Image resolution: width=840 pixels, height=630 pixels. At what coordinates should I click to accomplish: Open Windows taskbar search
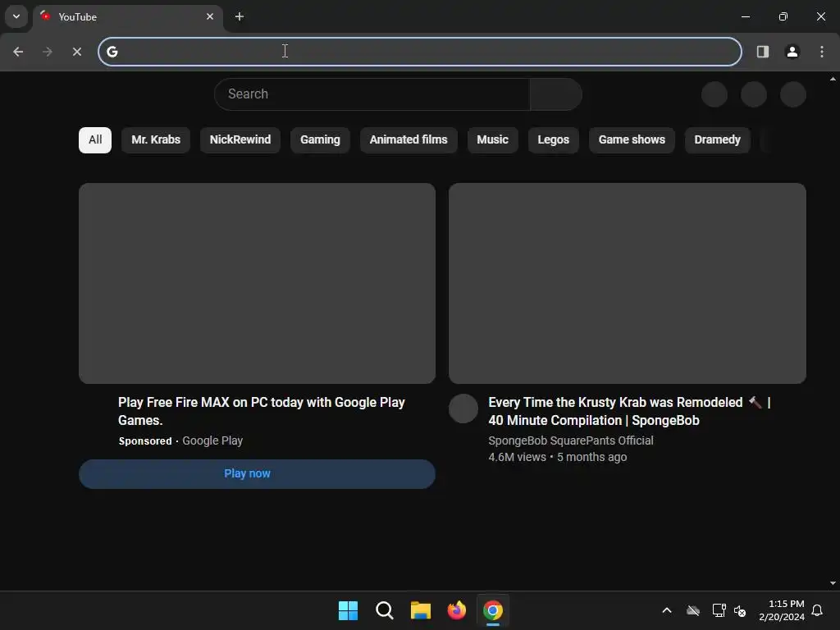click(x=384, y=610)
